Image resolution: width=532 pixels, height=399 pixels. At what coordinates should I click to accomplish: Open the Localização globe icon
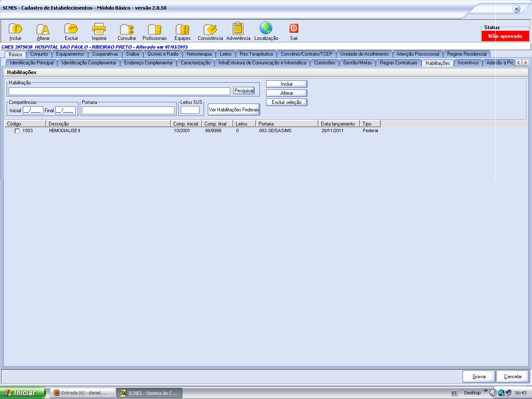pyautogui.click(x=266, y=28)
